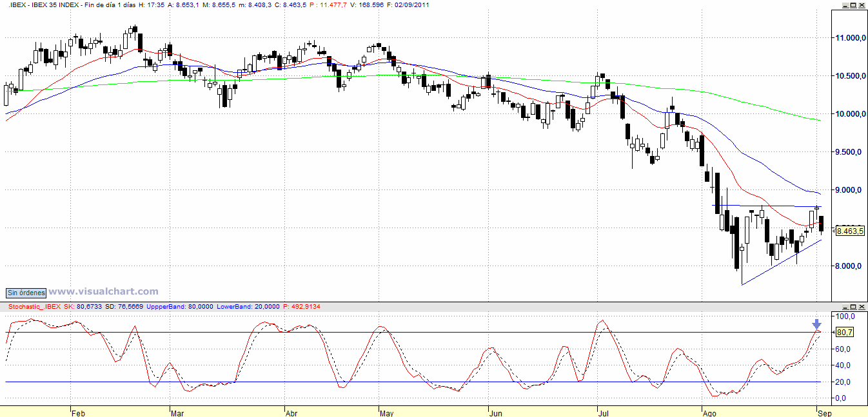Click the 100,0 stochastic axis label
The width and height of the screenshot is (868, 417).
coord(845,316)
